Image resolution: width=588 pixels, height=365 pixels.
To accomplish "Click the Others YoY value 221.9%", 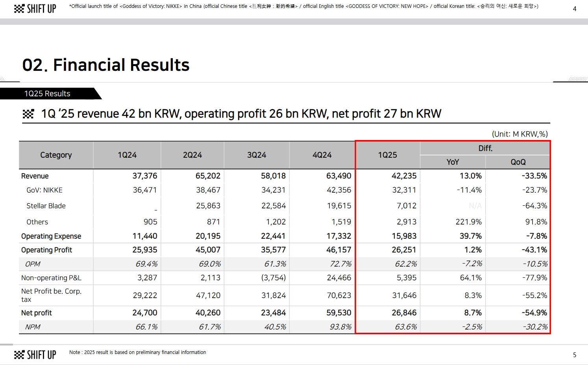I will (469, 222).
